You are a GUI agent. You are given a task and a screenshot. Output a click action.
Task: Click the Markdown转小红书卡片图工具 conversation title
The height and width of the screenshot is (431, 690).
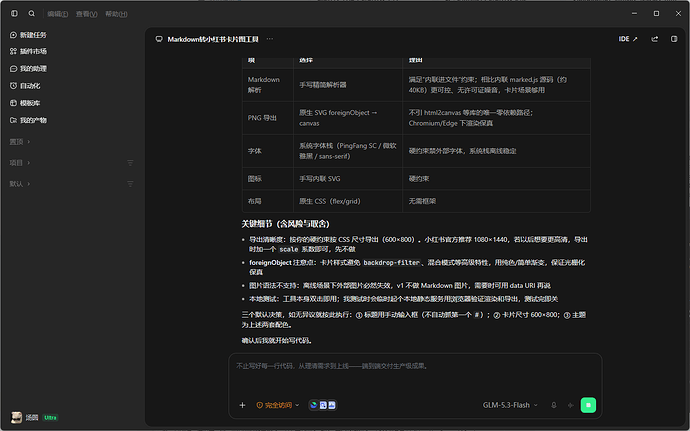pyautogui.click(x=213, y=39)
